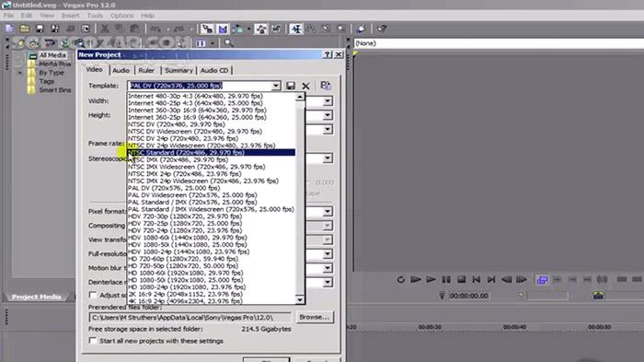Click the Delete Template X icon
Screen dimensions: 644x362
pos(305,86)
